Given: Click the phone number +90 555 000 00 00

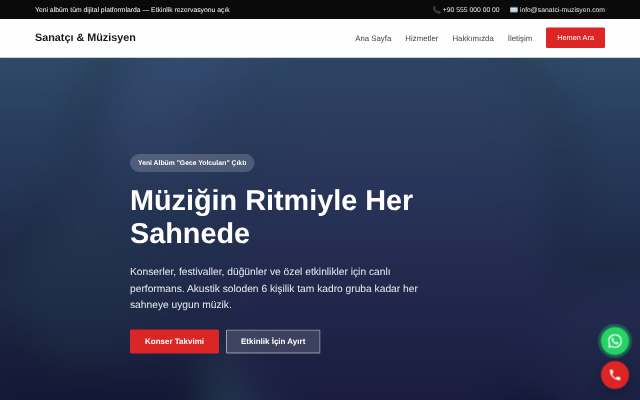Looking at the screenshot, I should tap(471, 10).
